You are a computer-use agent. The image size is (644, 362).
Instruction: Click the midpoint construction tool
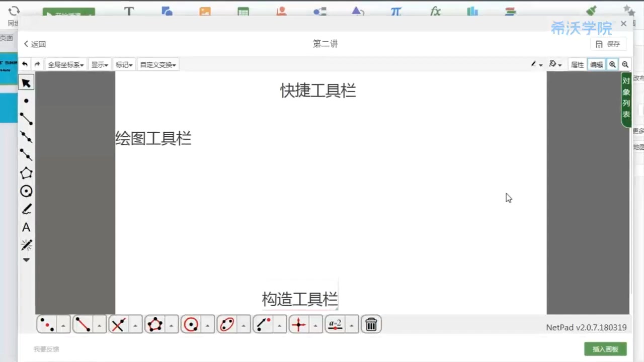(x=47, y=325)
